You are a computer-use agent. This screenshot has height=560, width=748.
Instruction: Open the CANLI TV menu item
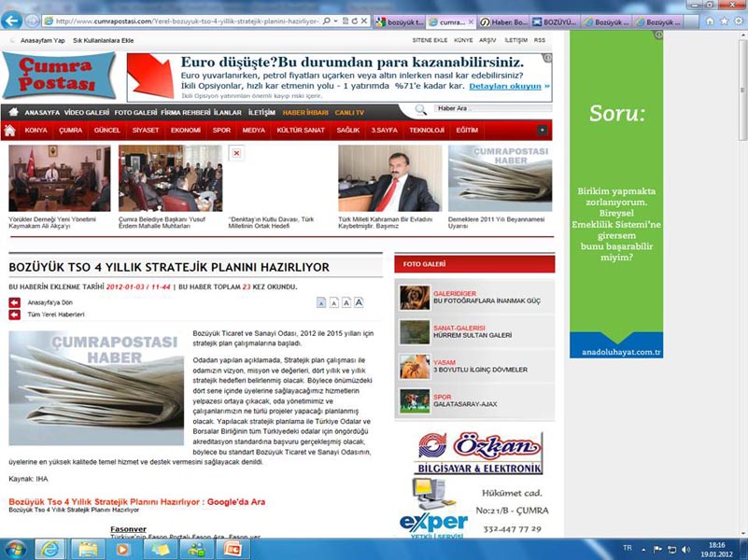pos(349,113)
